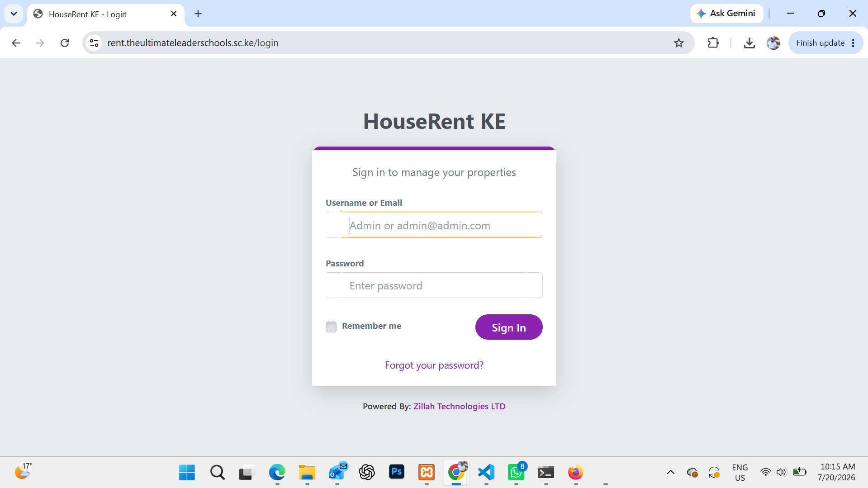Viewport: 868px width, 488px height.
Task: Open the Zillah Technologies LTD link
Action: pos(460,406)
